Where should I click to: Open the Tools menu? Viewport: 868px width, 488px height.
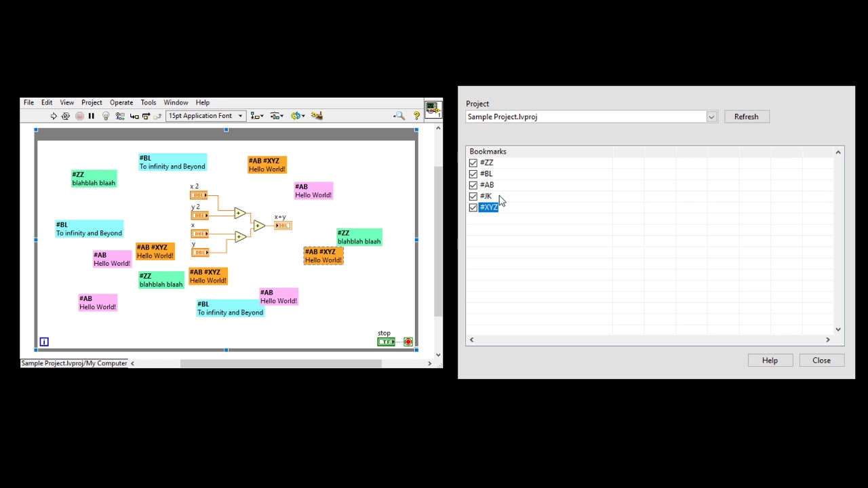tap(148, 102)
